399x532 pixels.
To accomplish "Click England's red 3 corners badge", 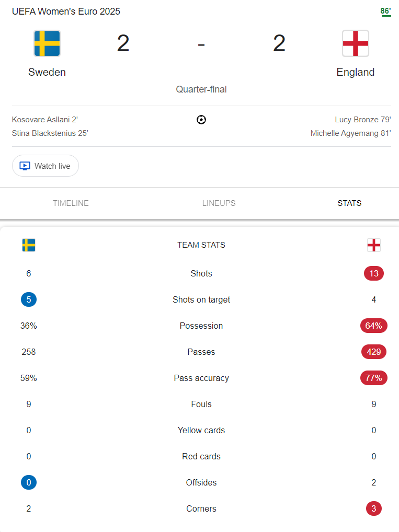I will tap(374, 508).
